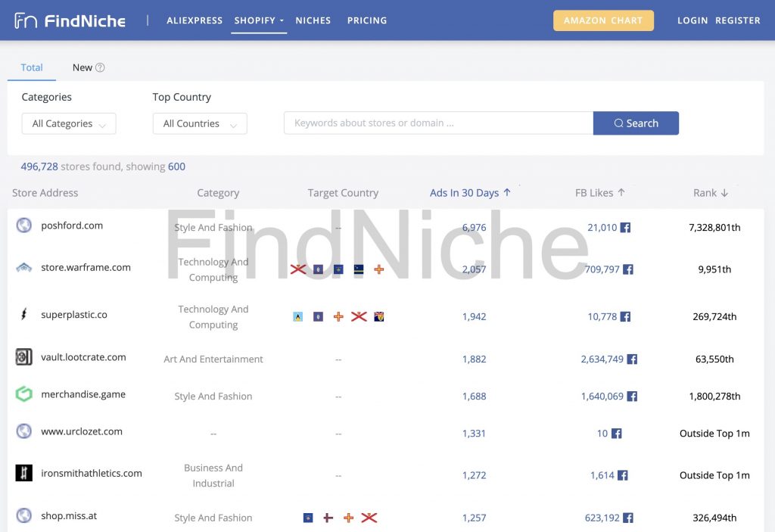Click the 1,942 ads count

click(x=474, y=316)
